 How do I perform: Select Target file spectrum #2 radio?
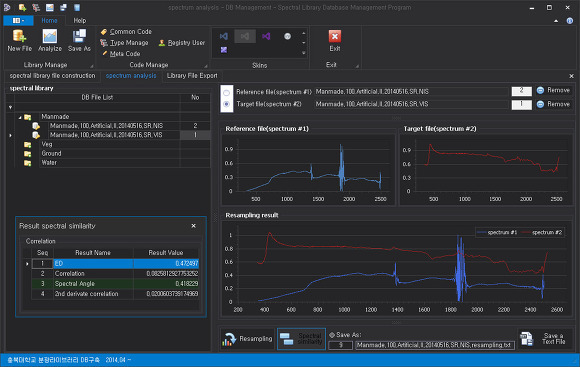[226, 104]
